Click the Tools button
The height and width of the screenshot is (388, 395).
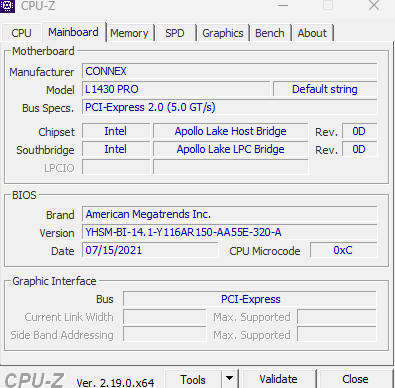193,379
